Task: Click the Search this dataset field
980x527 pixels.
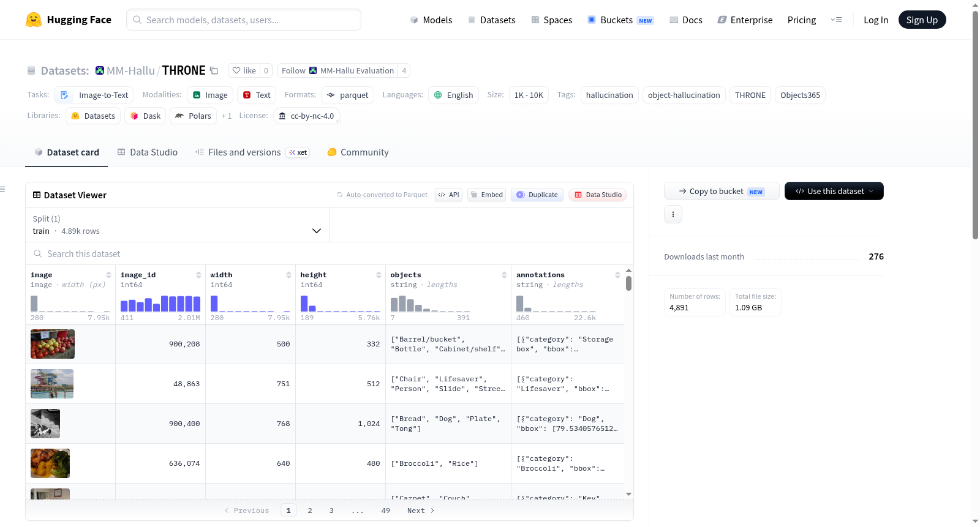Action: (330, 253)
